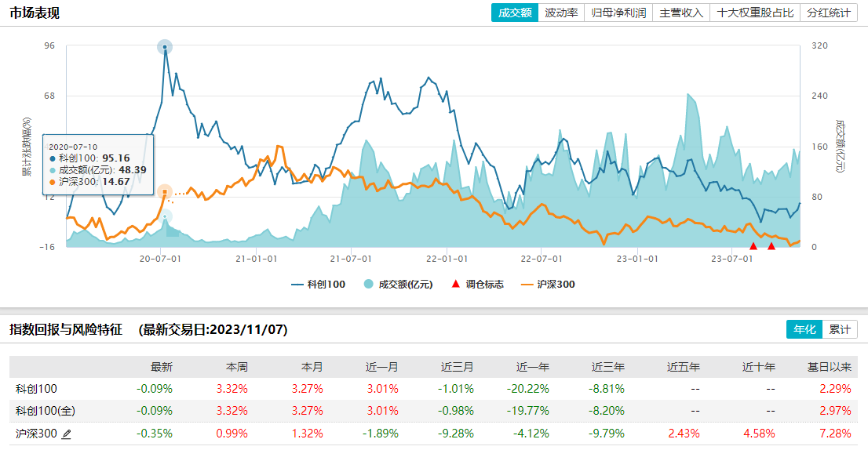Select the 年化 returns view

click(x=804, y=330)
